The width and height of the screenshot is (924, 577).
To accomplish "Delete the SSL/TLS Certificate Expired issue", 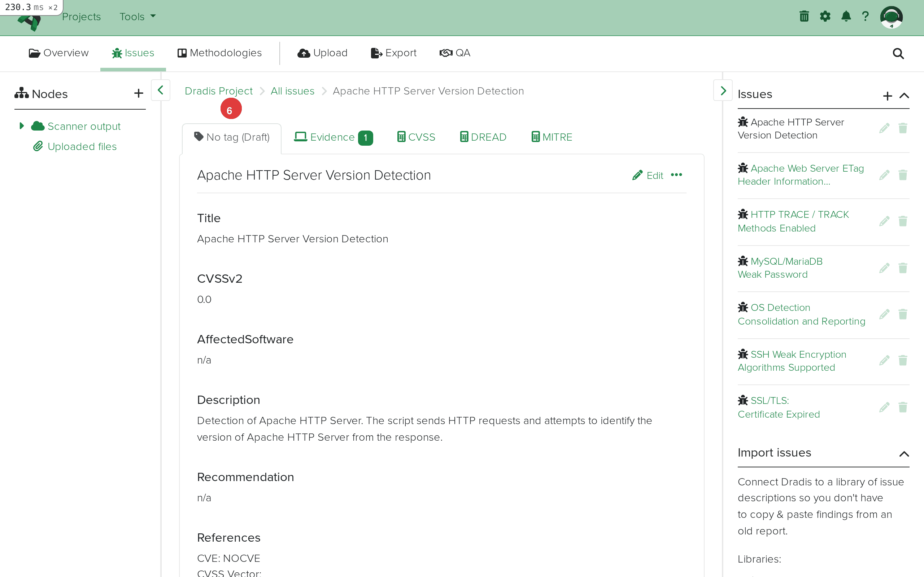I will point(903,407).
